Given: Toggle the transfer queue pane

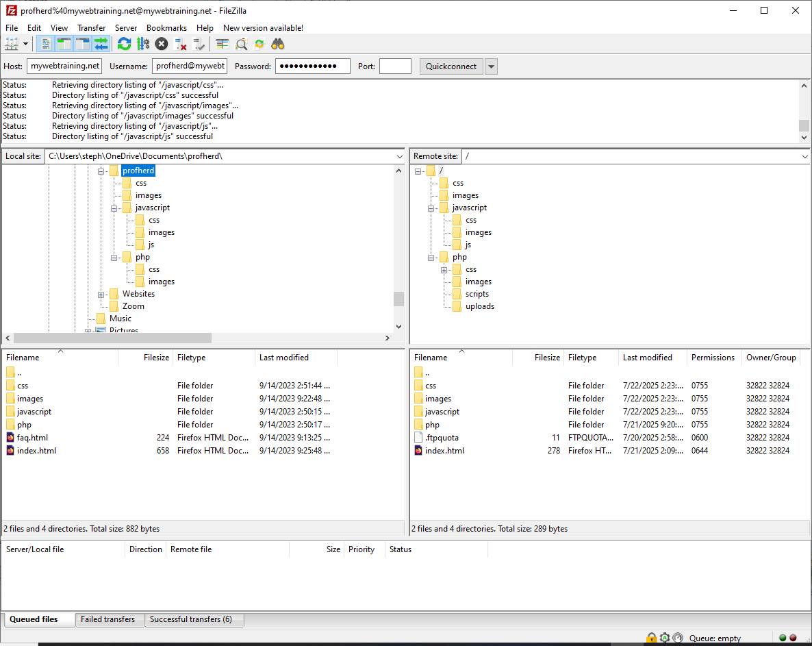Looking at the screenshot, I should [x=101, y=43].
